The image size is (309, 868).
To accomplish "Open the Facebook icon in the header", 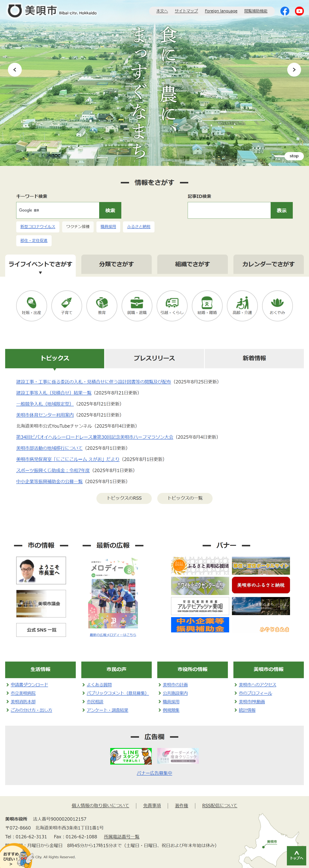I will click(285, 11).
